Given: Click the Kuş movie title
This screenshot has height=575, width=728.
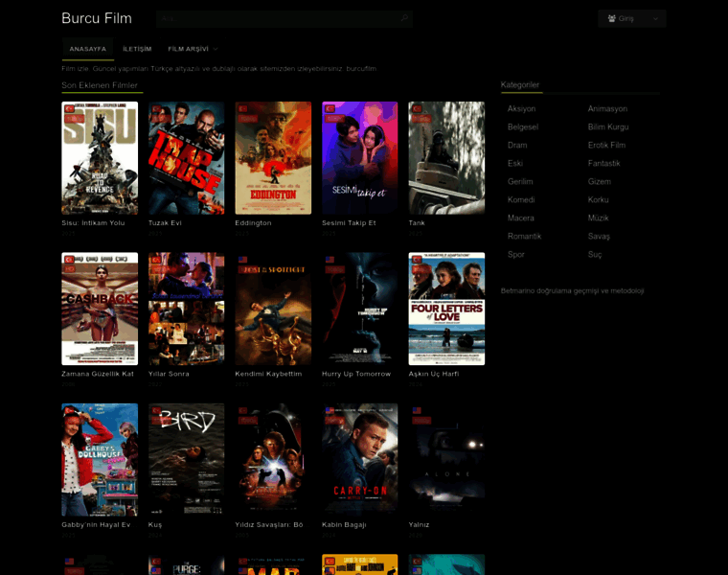Looking at the screenshot, I should click(155, 525).
